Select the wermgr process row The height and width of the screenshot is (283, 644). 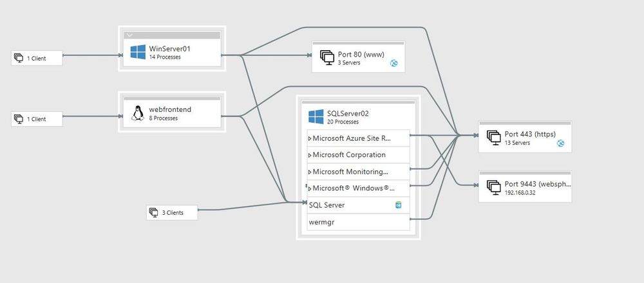[358, 222]
